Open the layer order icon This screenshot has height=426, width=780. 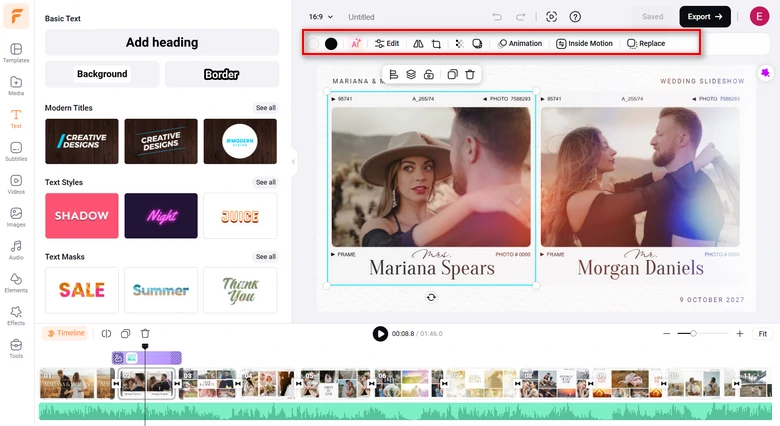(x=411, y=75)
